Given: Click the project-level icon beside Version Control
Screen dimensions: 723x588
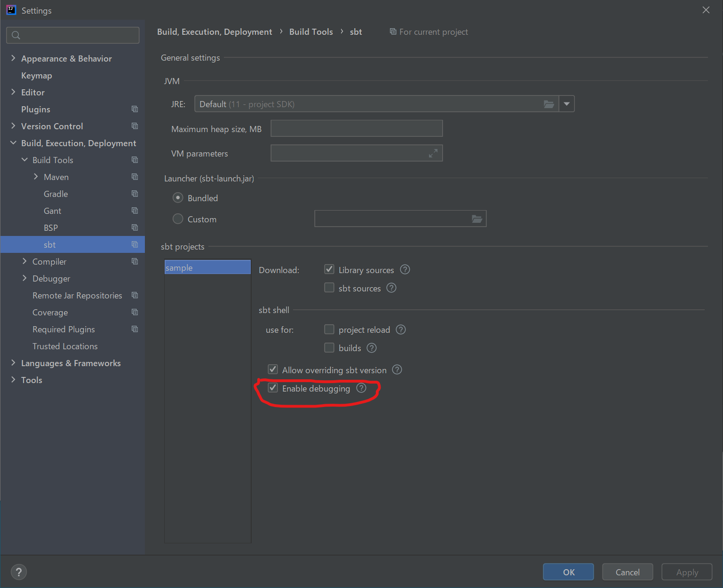Looking at the screenshot, I should [135, 126].
